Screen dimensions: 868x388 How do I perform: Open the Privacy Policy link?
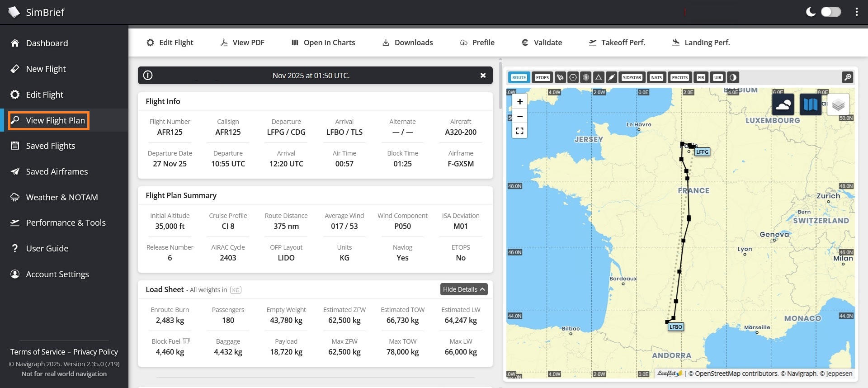(95, 352)
